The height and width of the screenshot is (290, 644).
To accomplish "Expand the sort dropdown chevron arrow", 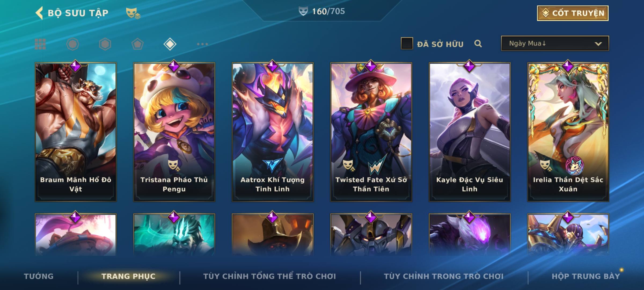I will (x=598, y=44).
